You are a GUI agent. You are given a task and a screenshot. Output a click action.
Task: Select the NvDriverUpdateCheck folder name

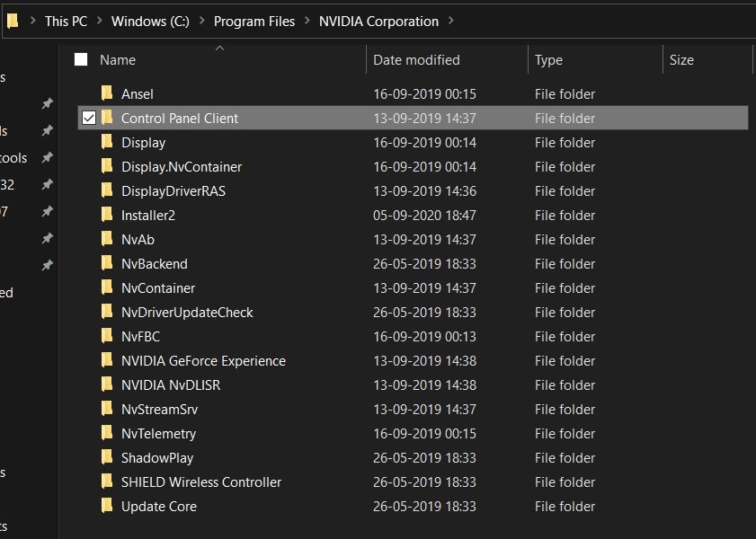tap(188, 312)
